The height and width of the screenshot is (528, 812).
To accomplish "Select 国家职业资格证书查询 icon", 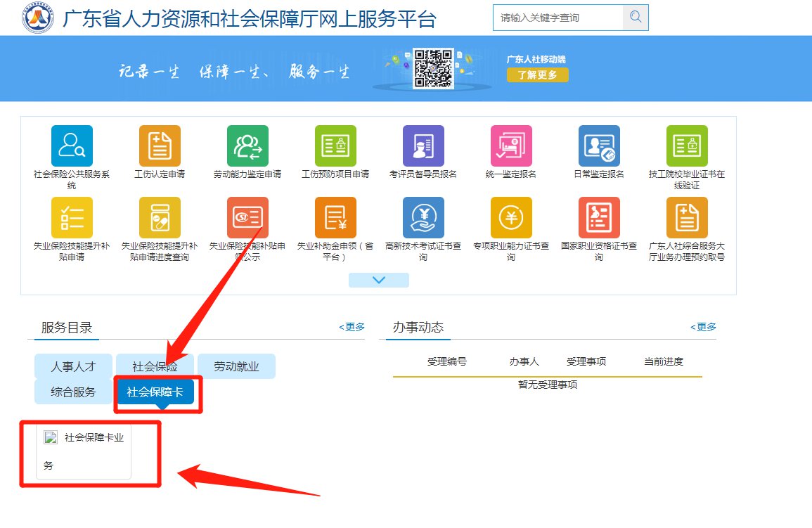I will click(599, 218).
